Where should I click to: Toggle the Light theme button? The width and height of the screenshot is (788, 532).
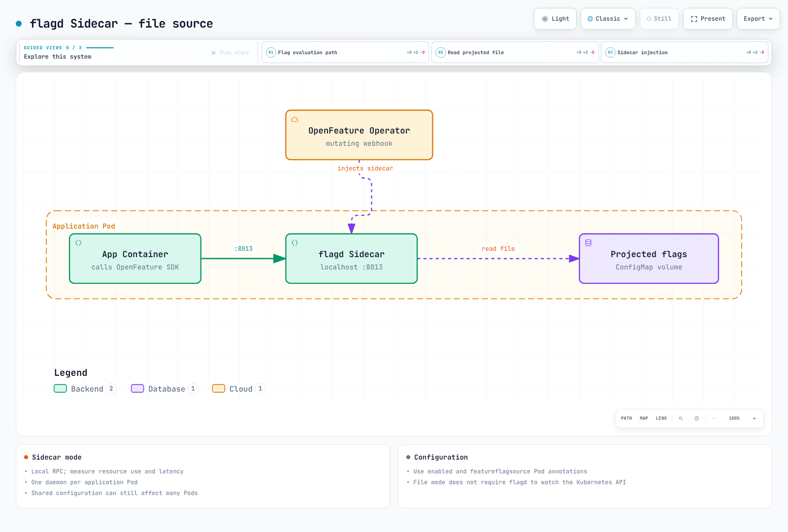pyautogui.click(x=555, y=19)
